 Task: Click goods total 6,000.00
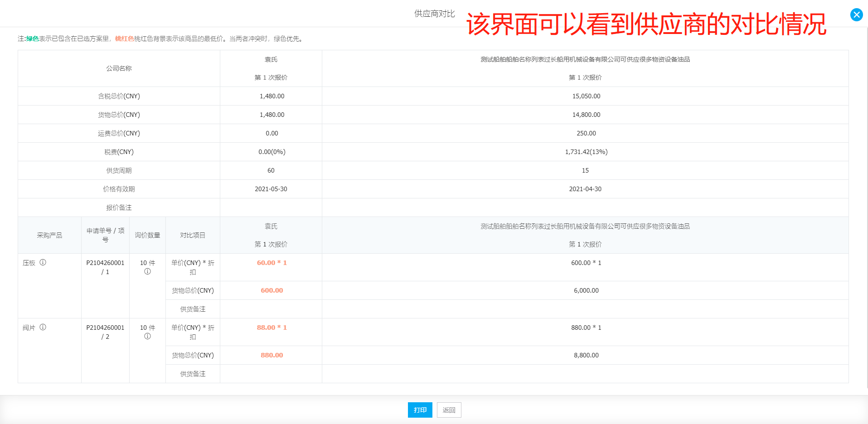click(586, 290)
